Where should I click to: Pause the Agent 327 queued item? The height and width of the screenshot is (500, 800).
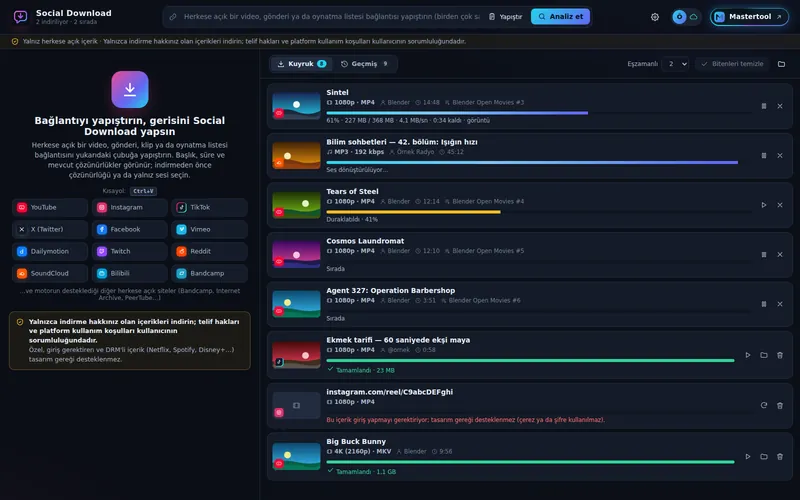tap(764, 304)
